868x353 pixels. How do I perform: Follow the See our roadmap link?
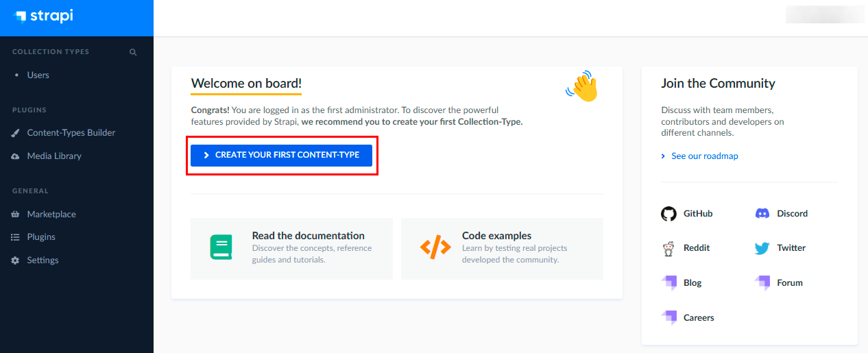(x=704, y=156)
